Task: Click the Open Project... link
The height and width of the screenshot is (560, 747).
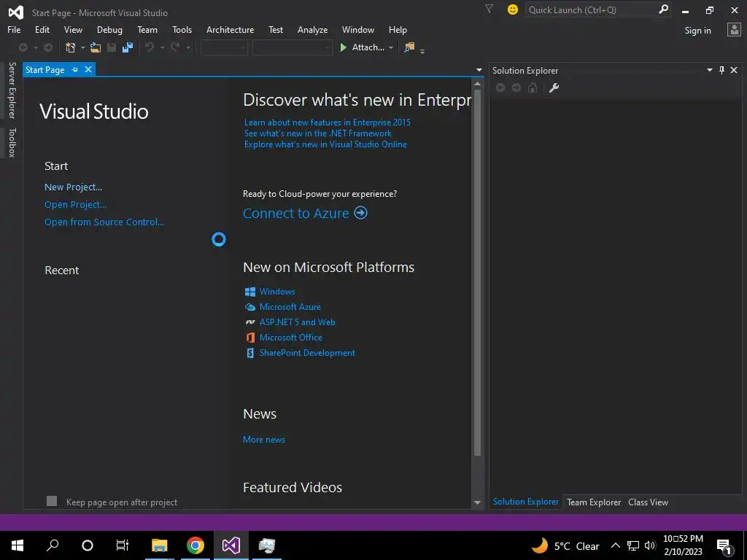Action: pyautogui.click(x=75, y=205)
